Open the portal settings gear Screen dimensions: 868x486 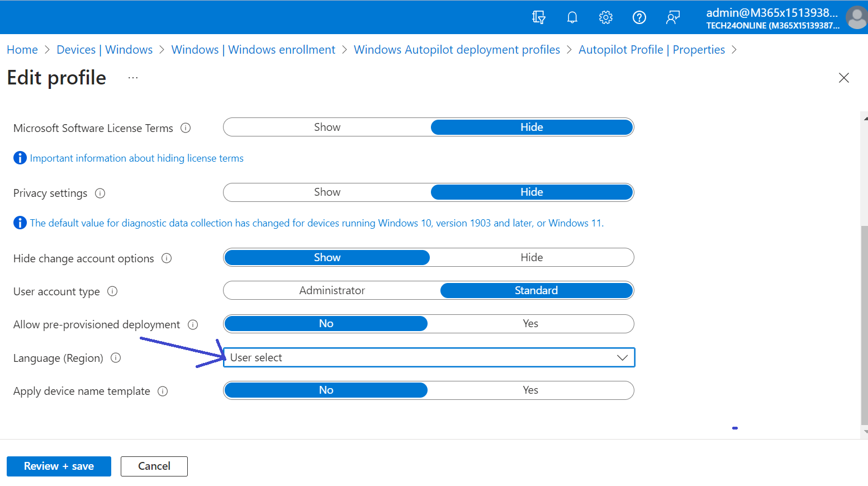pos(605,17)
